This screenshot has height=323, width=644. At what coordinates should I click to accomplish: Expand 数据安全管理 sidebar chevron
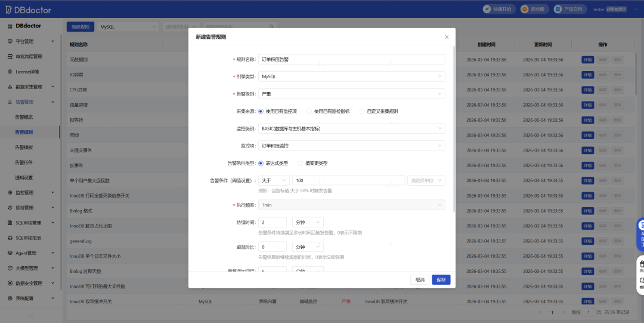pyautogui.click(x=52, y=283)
